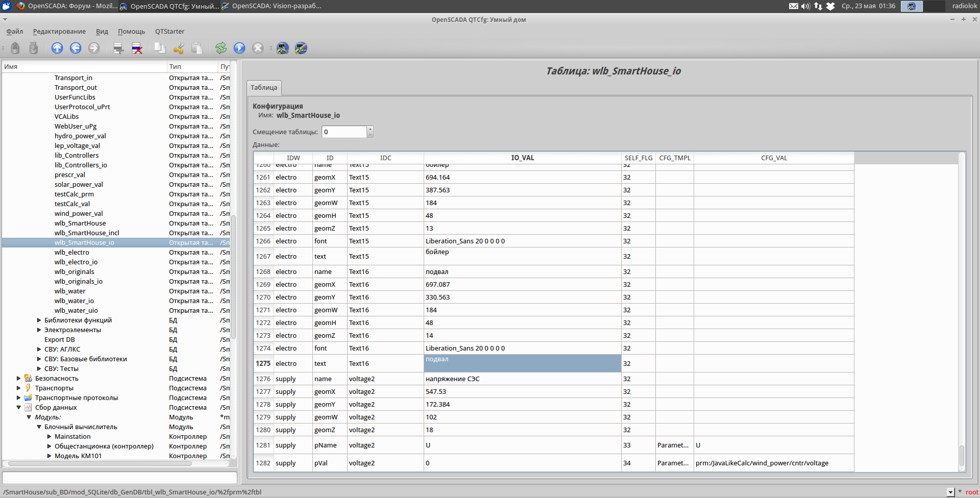Click the save to DB toolbar icon
This screenshot has height=498, width=980.
(34, 48)
